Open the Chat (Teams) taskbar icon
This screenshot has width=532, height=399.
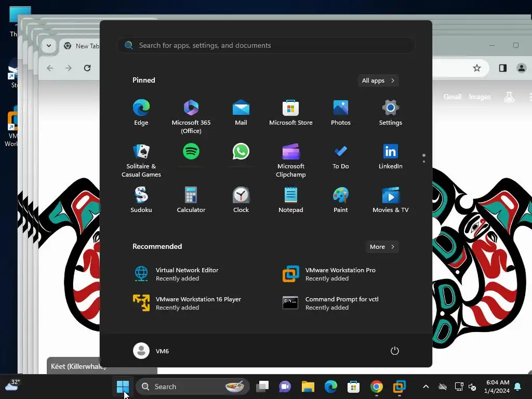(x=285, y=387)
